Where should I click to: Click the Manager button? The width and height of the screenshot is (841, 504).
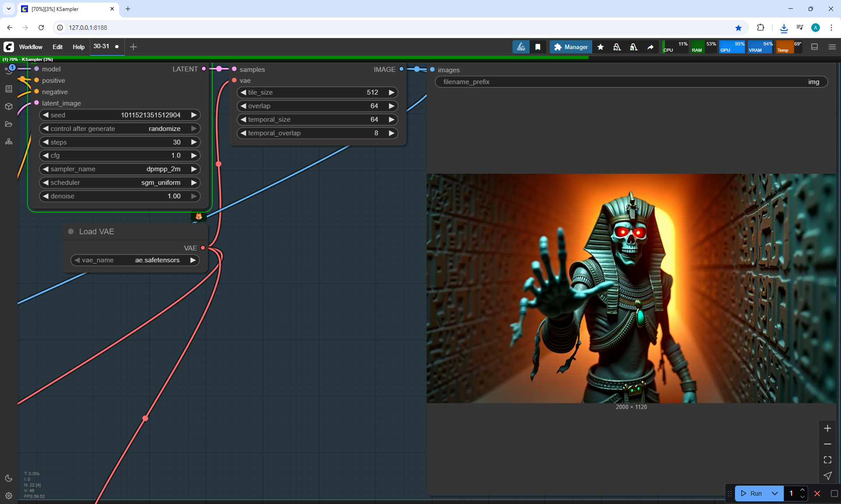571,47
